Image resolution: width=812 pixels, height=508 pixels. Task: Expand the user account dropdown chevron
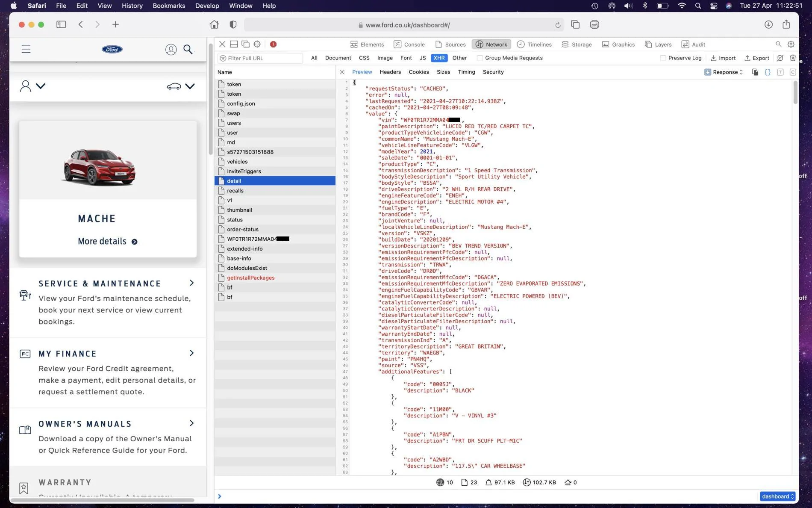click(x=41, y=86)
